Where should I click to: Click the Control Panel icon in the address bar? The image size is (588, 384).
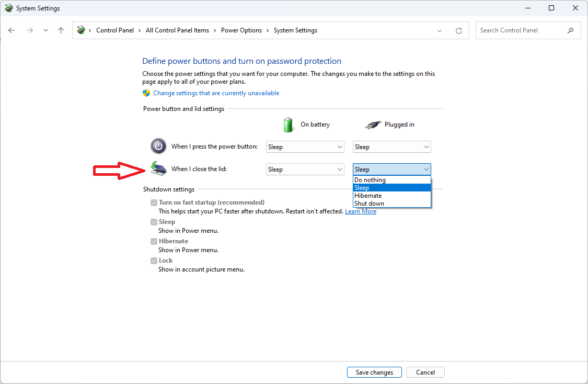coord(81,30)
